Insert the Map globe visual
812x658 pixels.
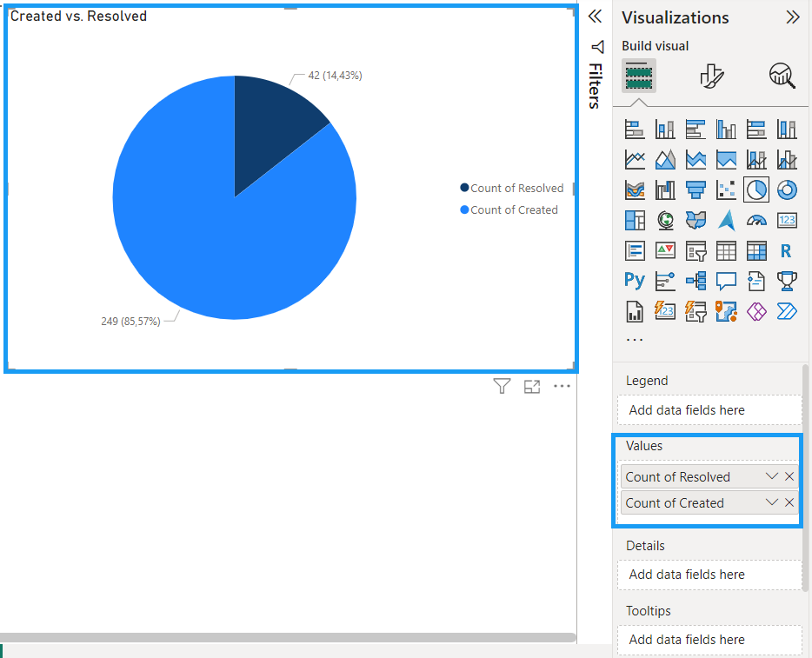(x=665, y=220)
